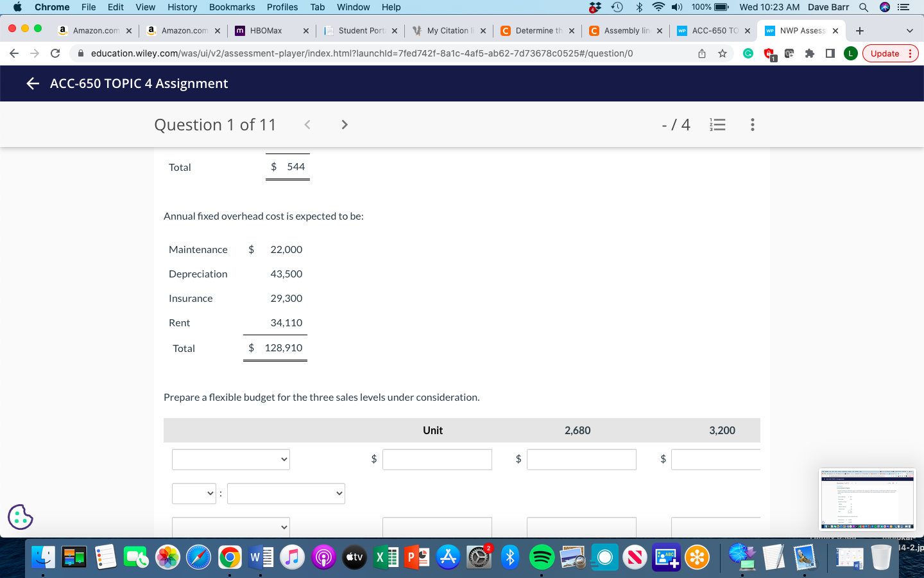Click the Grammarly extension icon
The image size is (924, 578).
pyautogui.click(x=748, y=53)
